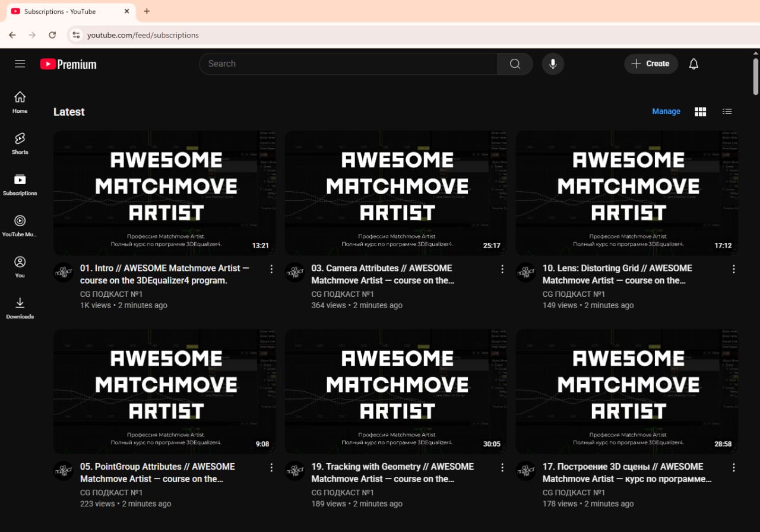760x532 pixels.
Task: Switch to grid view layout
Action: click(701, 112)
